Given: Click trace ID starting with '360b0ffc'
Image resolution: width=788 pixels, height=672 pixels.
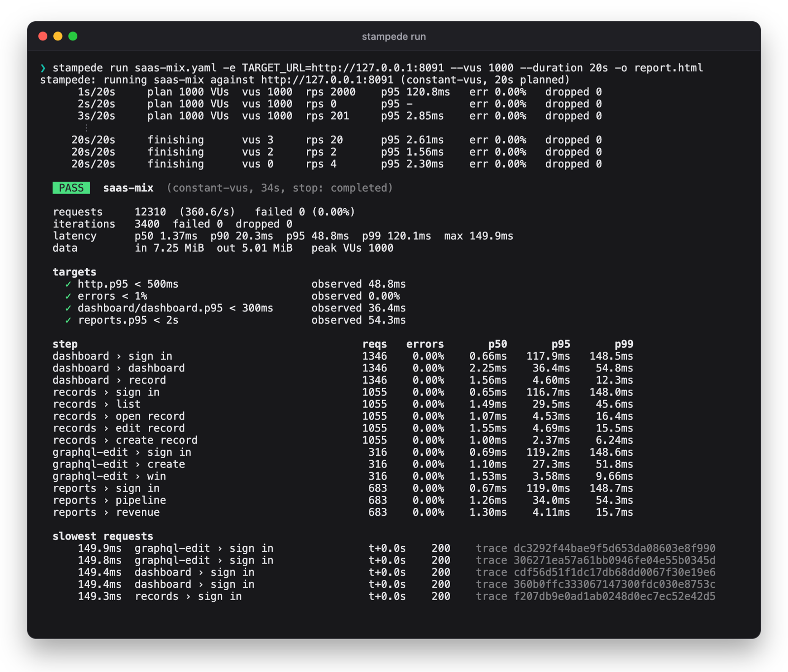Looking at the screenshot, I should [614, 584].
